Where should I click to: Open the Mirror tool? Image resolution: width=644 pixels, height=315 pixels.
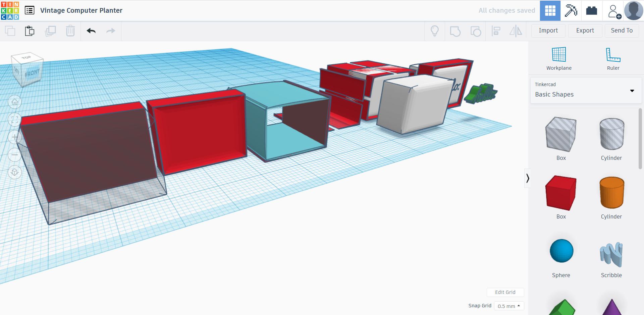coord(516,31)
